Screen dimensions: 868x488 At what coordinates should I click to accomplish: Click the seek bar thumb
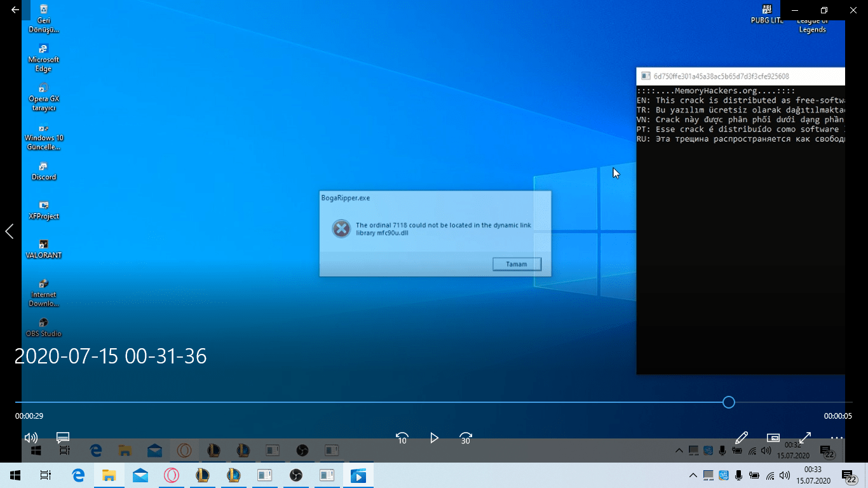[729, 402]
